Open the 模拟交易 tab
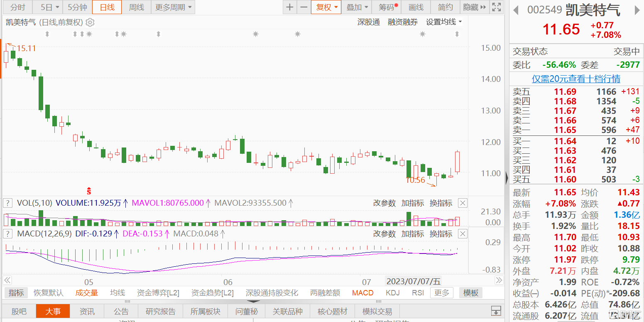The height and width of the screenshot is (322, 644). (377, 311)
